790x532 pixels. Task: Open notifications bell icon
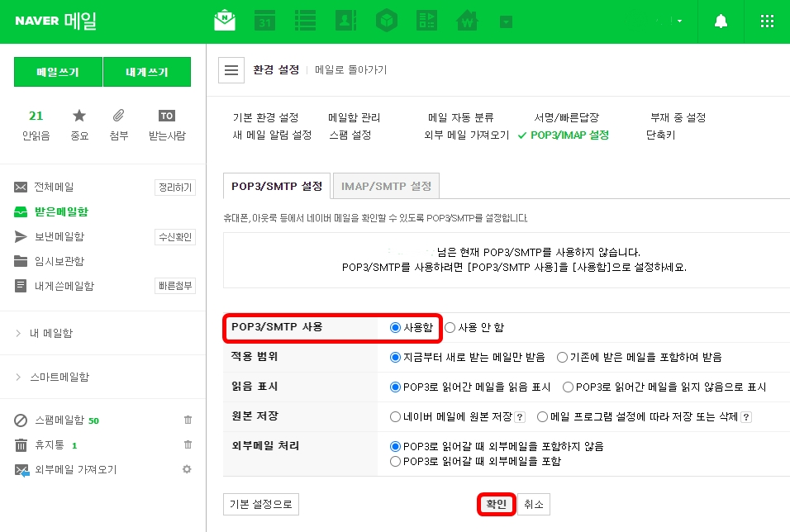coord(721,21)
